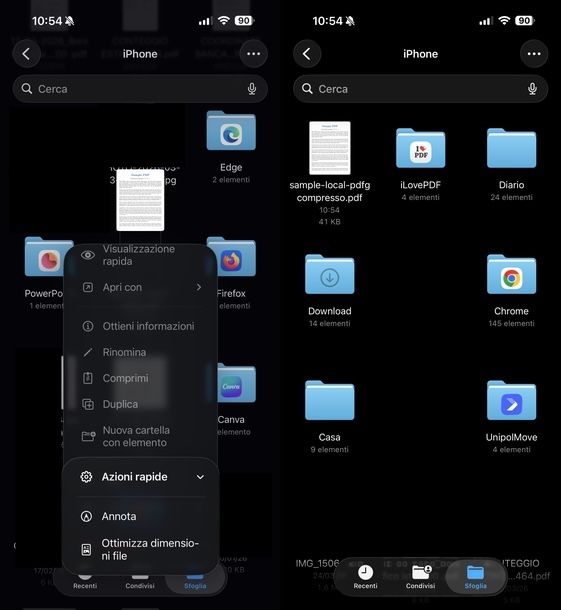
Task: Tap chevron next to Apri con
Action: tap(199, 287)
